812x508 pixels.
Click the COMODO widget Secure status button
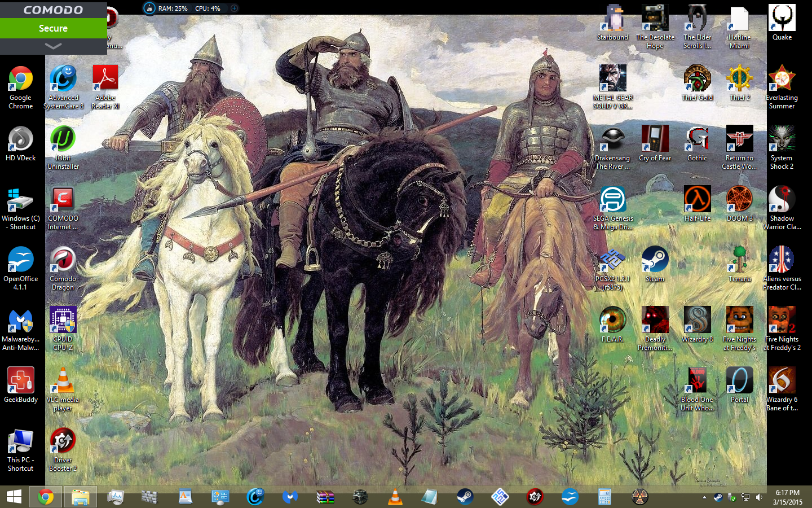53,28
